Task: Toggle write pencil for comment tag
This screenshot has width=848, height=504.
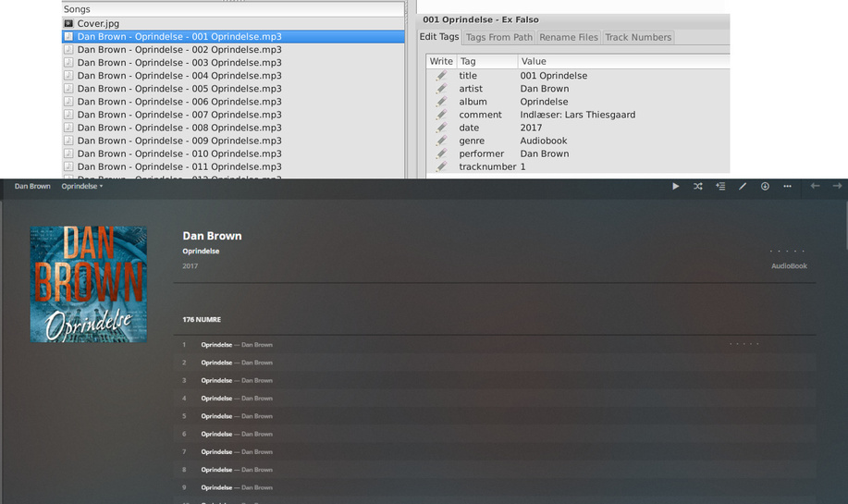Action: [442, 115]
